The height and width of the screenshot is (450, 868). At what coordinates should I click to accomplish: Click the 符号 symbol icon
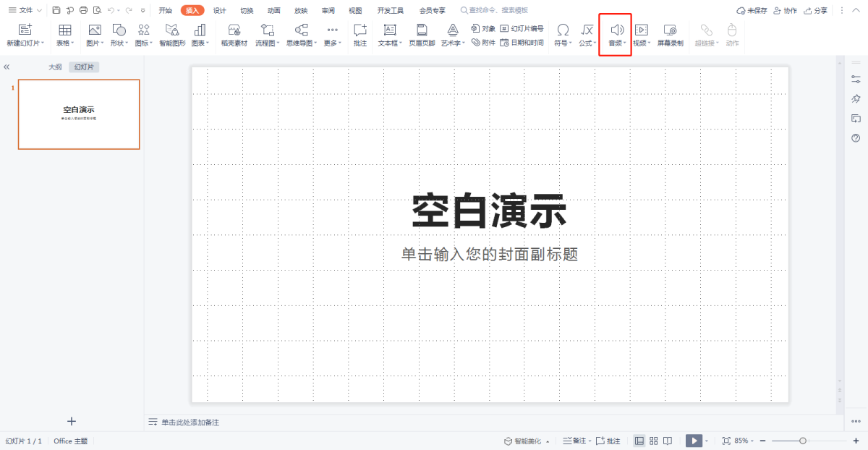pyautogui.click(x=562, y=30)
